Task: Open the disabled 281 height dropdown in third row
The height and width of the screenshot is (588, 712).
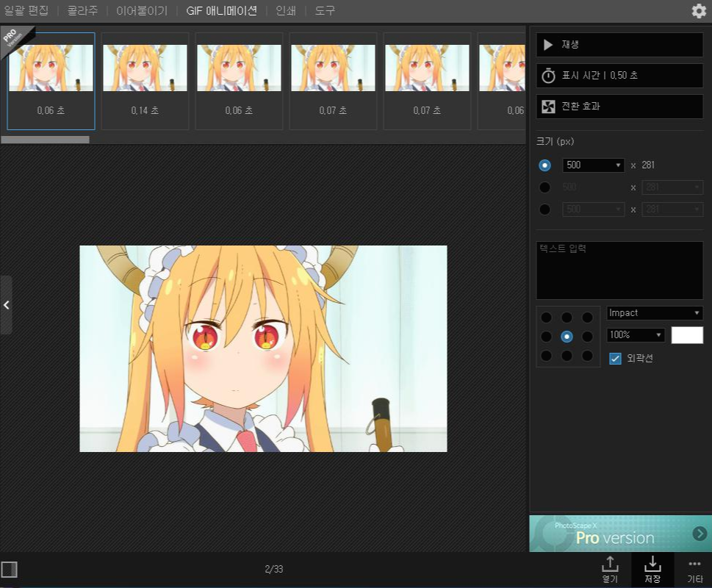Action: (x=672, y=209)
